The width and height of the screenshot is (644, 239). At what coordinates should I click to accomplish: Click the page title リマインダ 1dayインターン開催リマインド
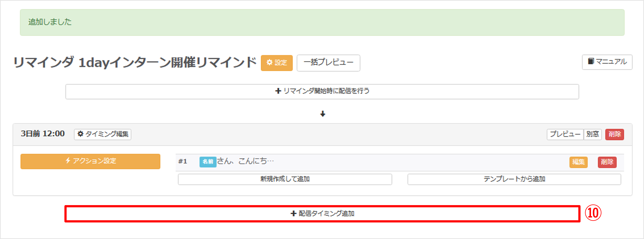pyautogui.click(x=135, y=62)
